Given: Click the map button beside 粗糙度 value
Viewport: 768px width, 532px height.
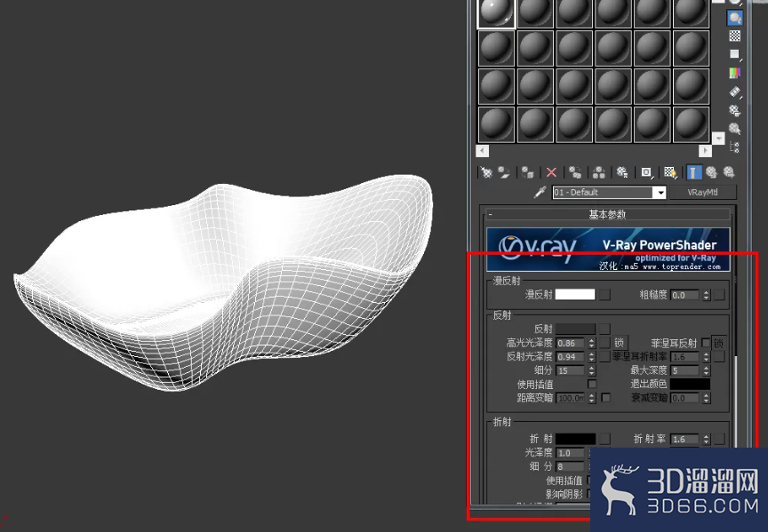Looking at the screenshot, I should coord(719,295).
